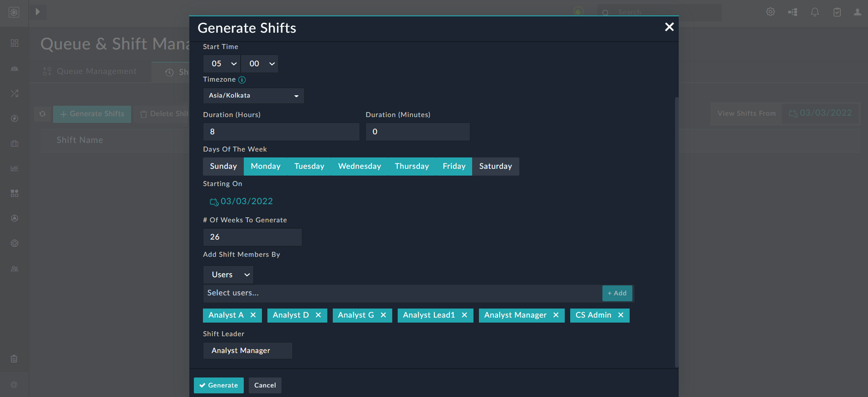
Task: Click the top search box
Action: [659, 13]
